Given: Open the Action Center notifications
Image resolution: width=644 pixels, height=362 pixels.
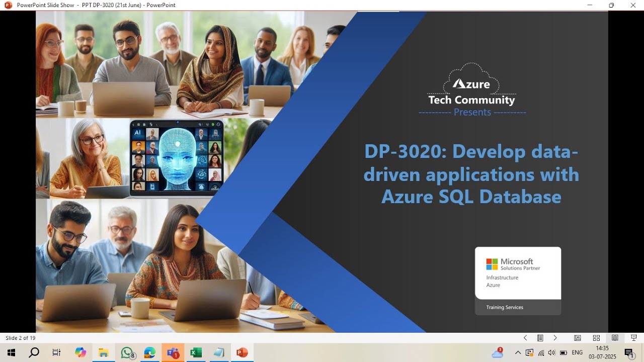Looking at the screenshot, I should click(x=629, y=352).
